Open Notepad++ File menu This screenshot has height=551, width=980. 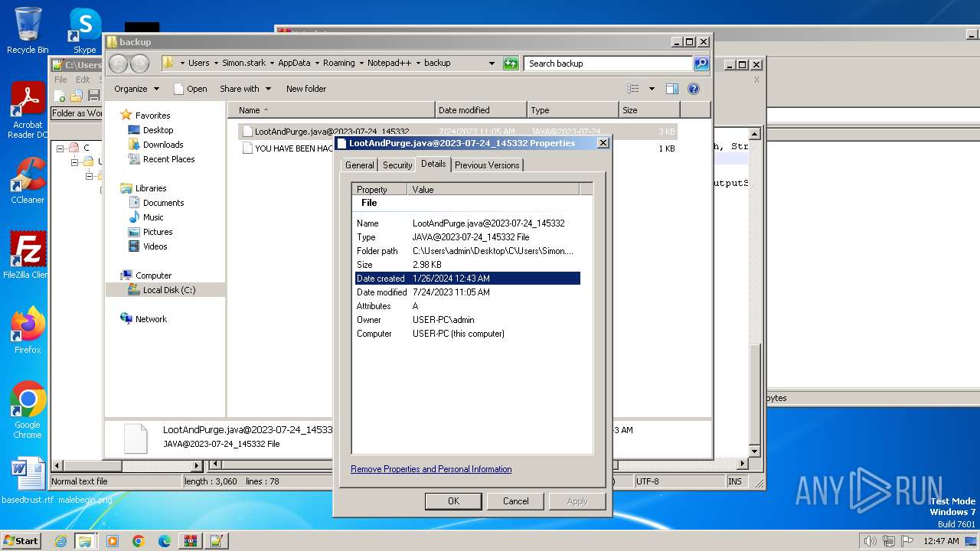(60, 80)
